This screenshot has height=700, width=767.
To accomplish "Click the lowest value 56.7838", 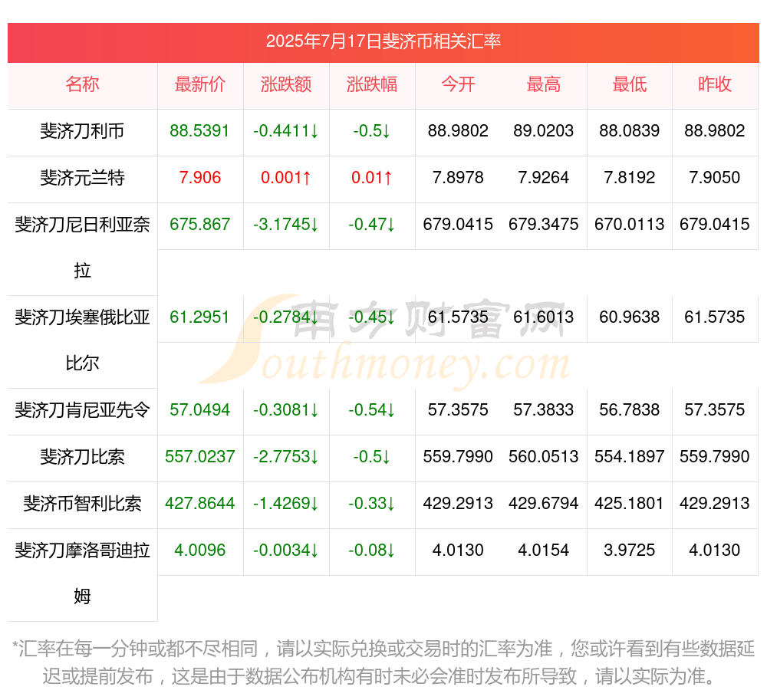I will pyautogui.click(x=630, y=409).
